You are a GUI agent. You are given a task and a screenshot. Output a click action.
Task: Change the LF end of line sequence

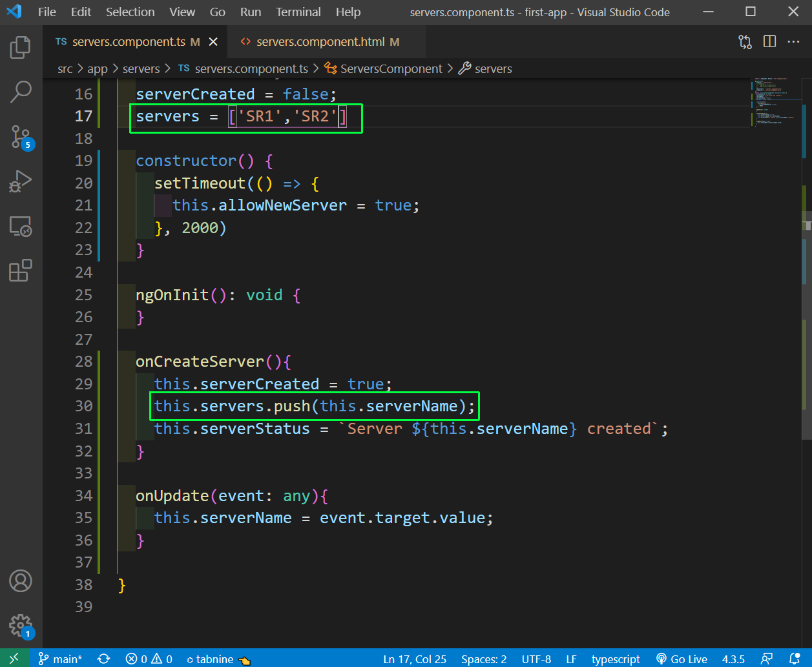click(571, 659)
